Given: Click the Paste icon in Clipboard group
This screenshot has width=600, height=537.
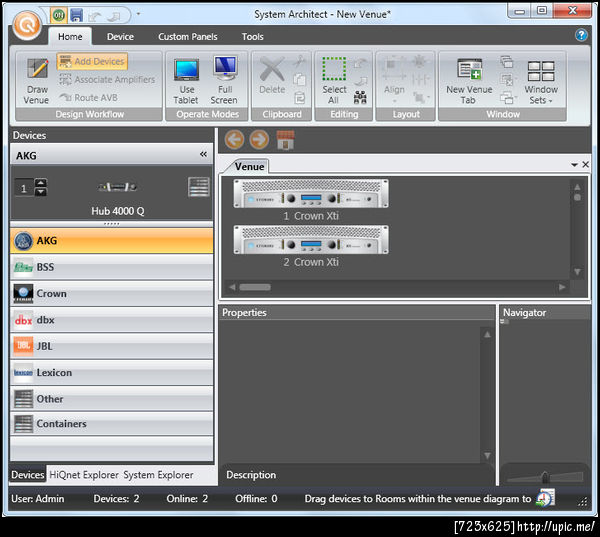Looking at the screenshot, I should coord(299,98).
